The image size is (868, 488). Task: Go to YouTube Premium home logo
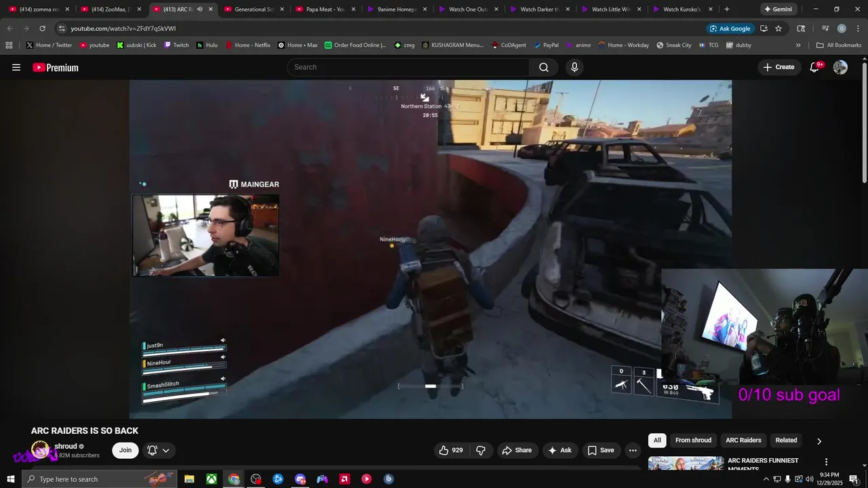(x=56, y=67)
